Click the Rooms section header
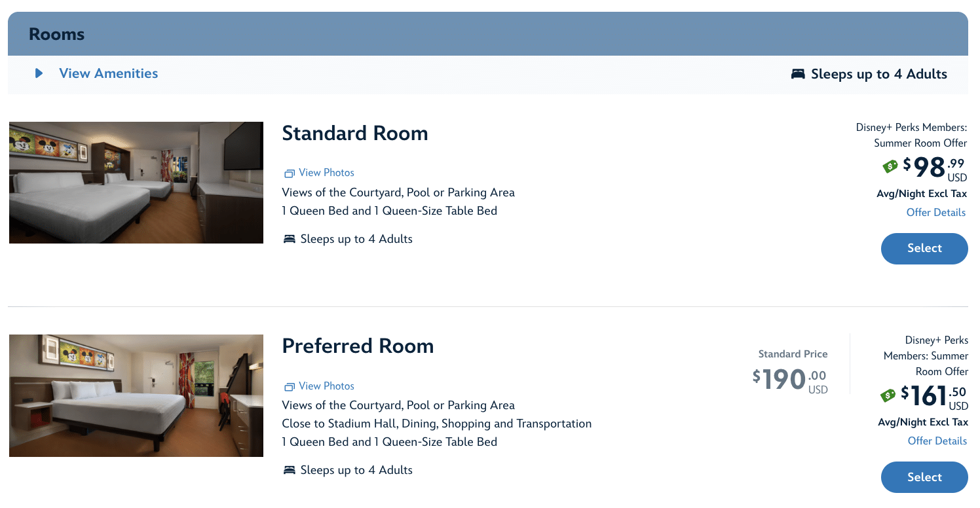 coord(57,34)
